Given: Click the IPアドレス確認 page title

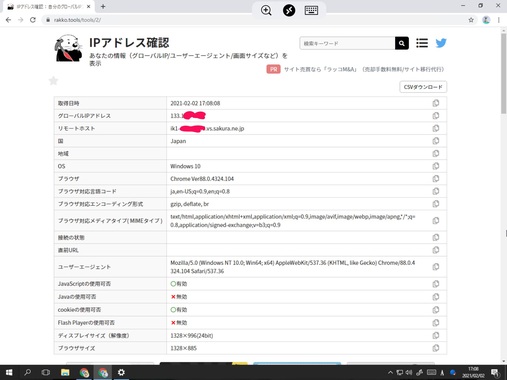Looking at the screenshot, I should pyautogui.click(x=129, y=43).
